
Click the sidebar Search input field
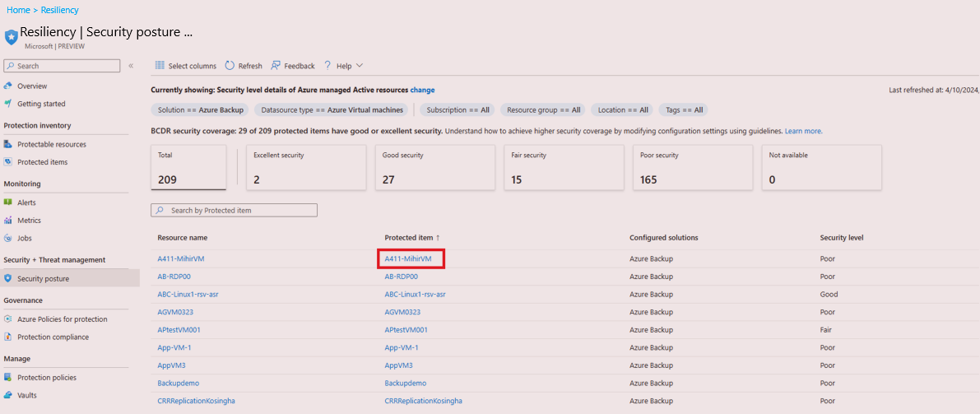coord(62,66)
